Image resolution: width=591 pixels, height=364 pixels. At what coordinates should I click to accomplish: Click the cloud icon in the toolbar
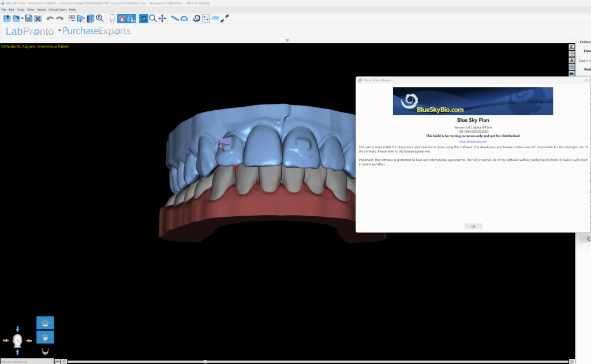(215, 18)
